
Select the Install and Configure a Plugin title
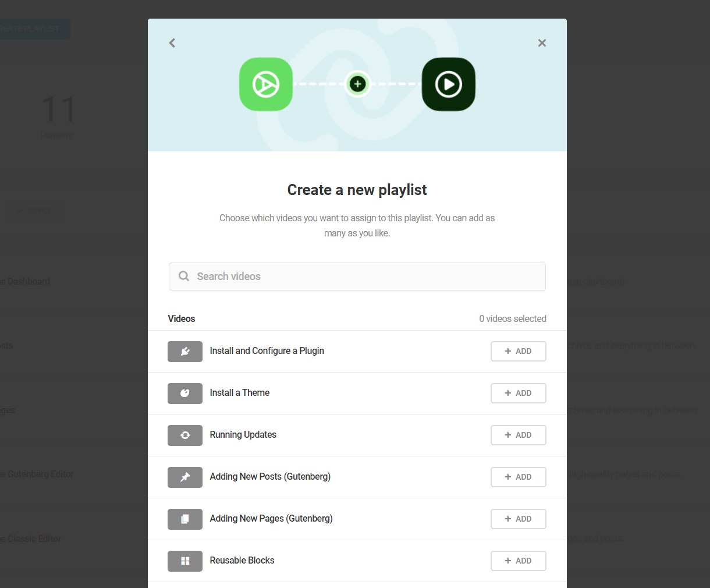point(267,350)
